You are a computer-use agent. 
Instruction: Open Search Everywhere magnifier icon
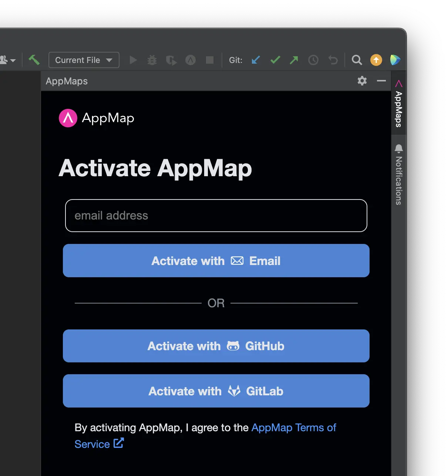coord(357,60)
